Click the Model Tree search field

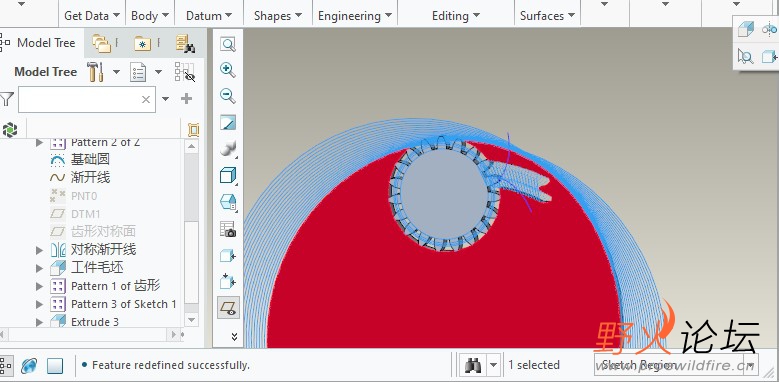click(87, 99)
